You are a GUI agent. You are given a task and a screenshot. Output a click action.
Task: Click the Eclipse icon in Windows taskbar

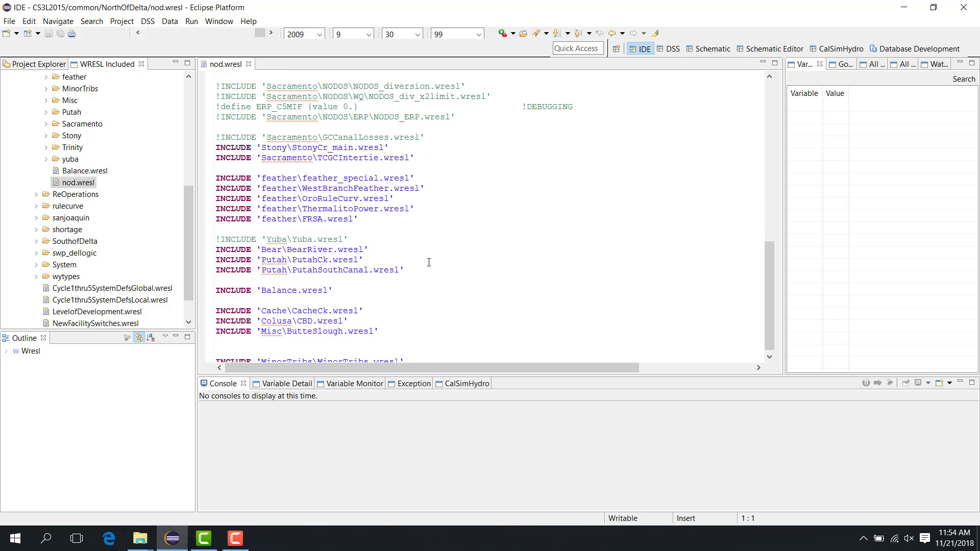click(x=172, y=538)
